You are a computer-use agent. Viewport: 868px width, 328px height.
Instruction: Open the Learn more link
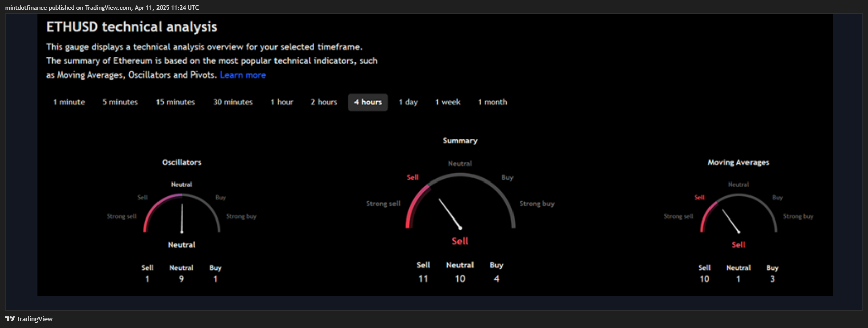[x=243, y=75]
